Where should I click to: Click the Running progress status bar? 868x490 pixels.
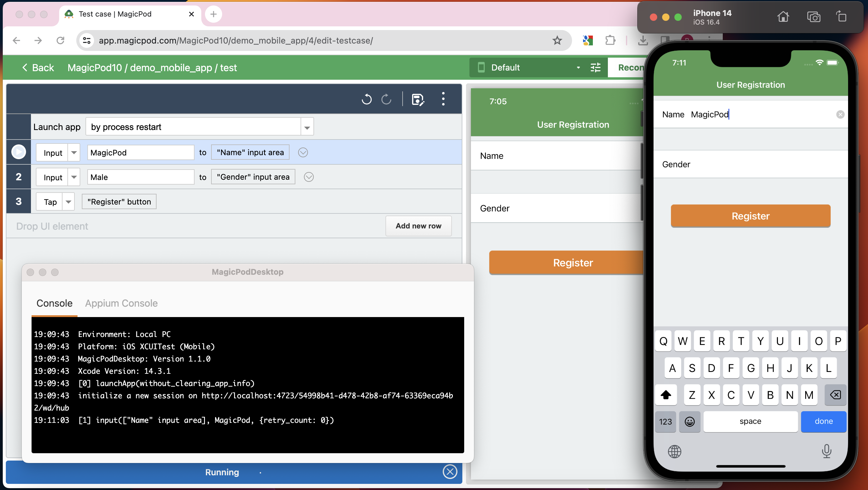234,472
